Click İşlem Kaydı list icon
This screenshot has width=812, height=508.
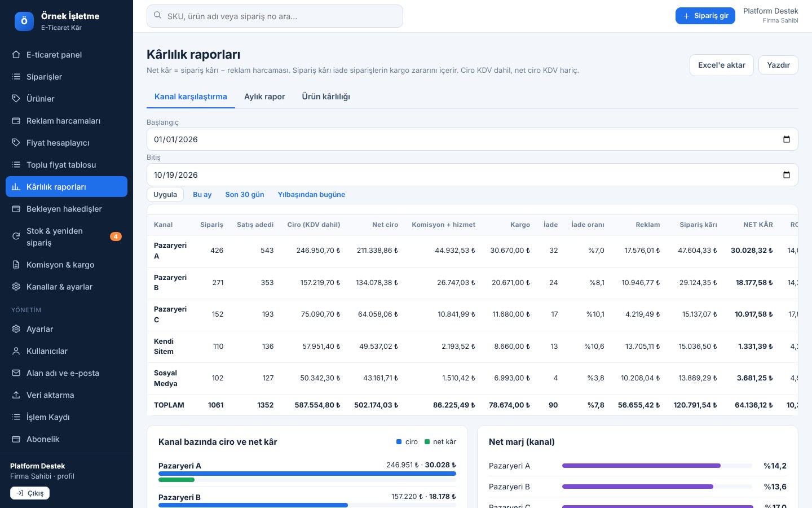pos(16,417)
